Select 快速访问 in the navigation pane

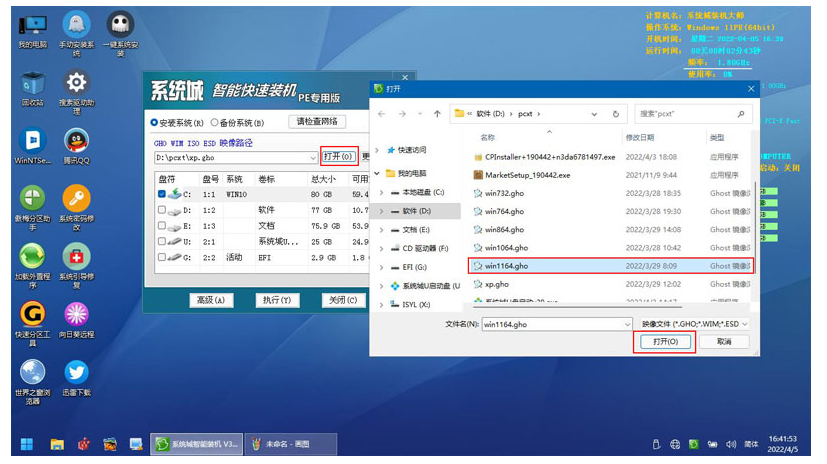411,150
